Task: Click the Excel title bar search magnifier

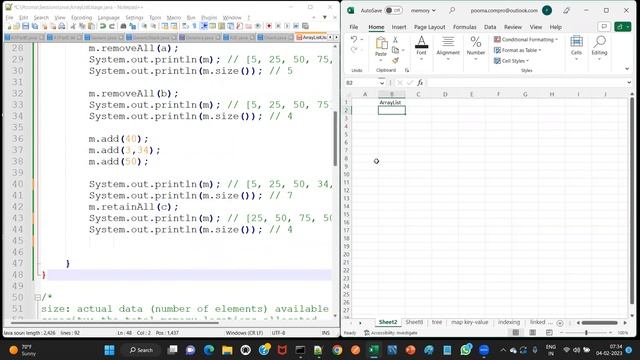Action: 452,10
